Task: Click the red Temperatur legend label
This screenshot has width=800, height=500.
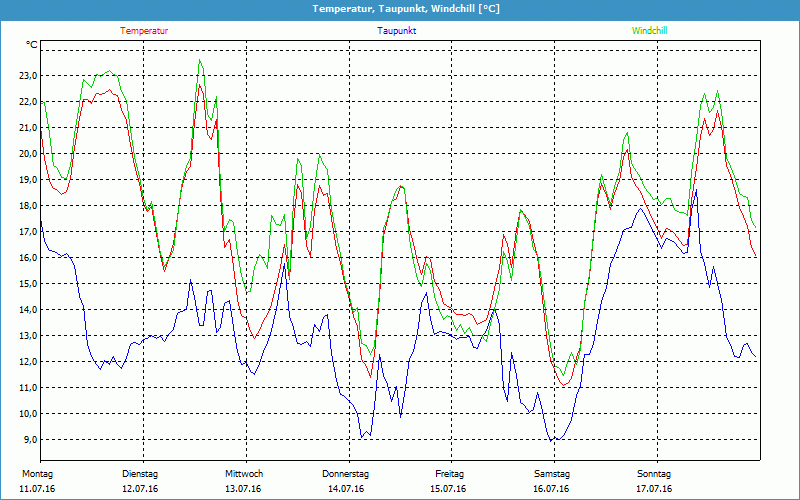Action: click(x=144, y=31)
